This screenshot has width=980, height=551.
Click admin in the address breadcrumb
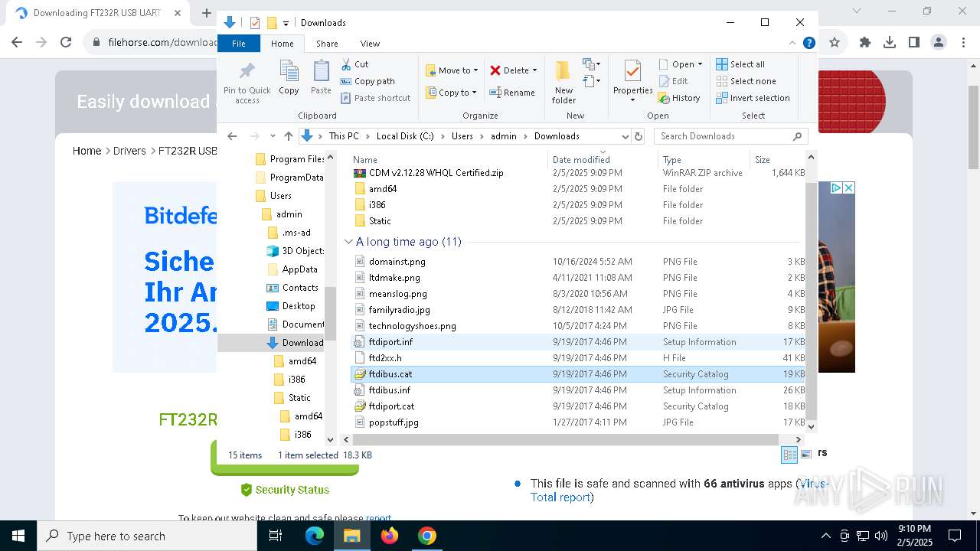[x=504, y=136]
